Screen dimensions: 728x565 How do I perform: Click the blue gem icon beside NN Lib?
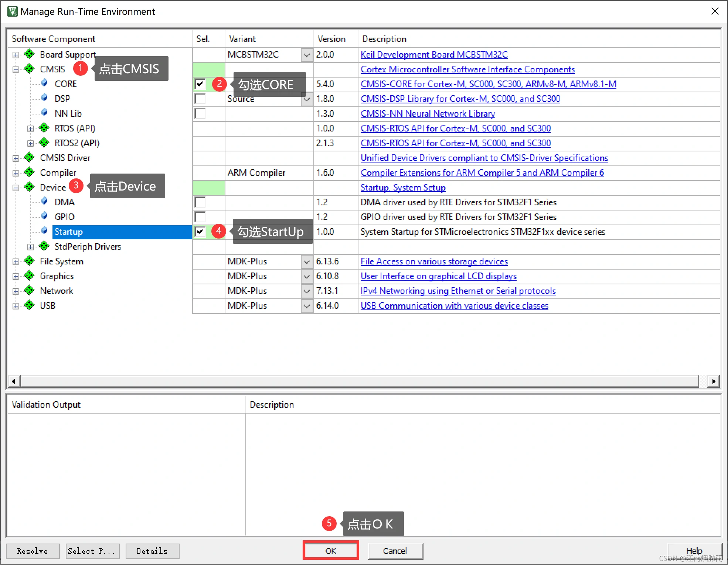(44, 113)
